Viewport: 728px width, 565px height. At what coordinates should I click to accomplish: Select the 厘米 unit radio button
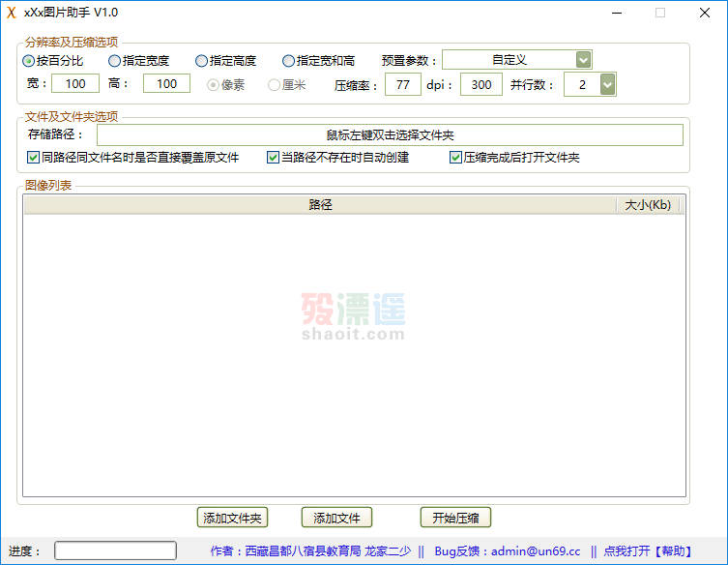tap(287, 85)
